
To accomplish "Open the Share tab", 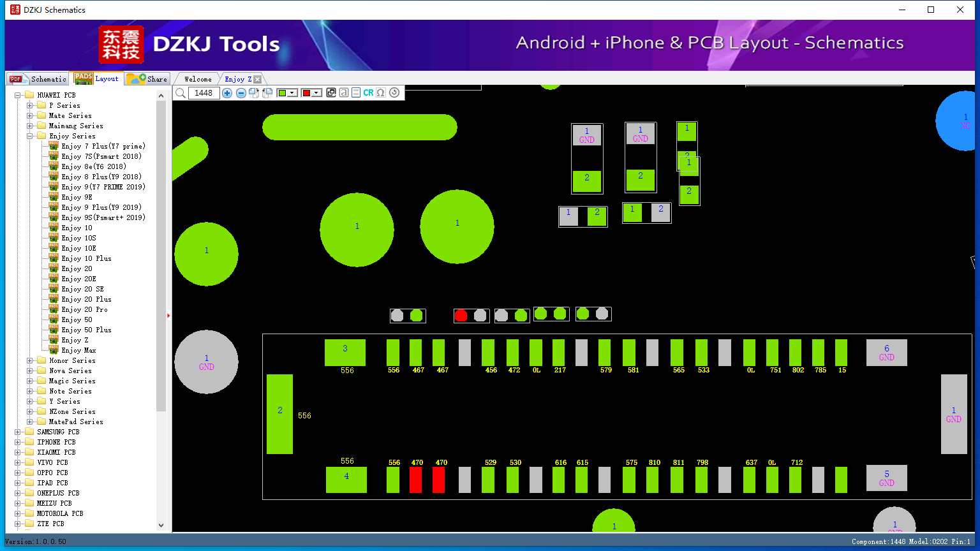I will click(147, 78).
